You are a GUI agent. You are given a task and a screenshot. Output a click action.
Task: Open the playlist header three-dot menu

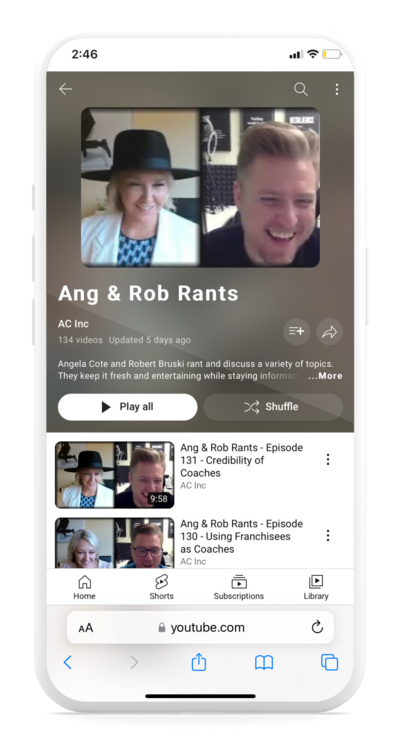pos(337,89)
